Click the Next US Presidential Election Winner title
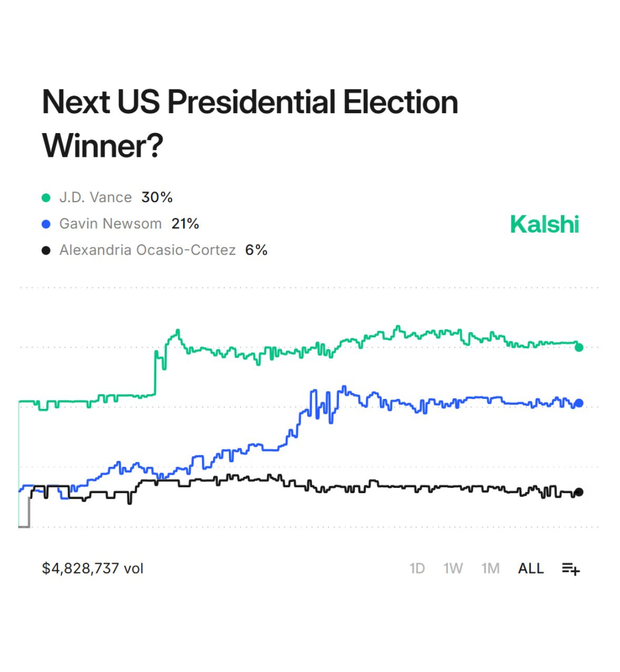 tap(249, 123)
